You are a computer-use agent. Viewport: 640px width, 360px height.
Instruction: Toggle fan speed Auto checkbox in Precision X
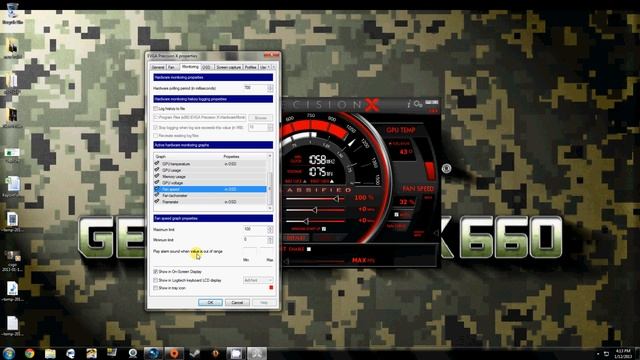[396, 214]
